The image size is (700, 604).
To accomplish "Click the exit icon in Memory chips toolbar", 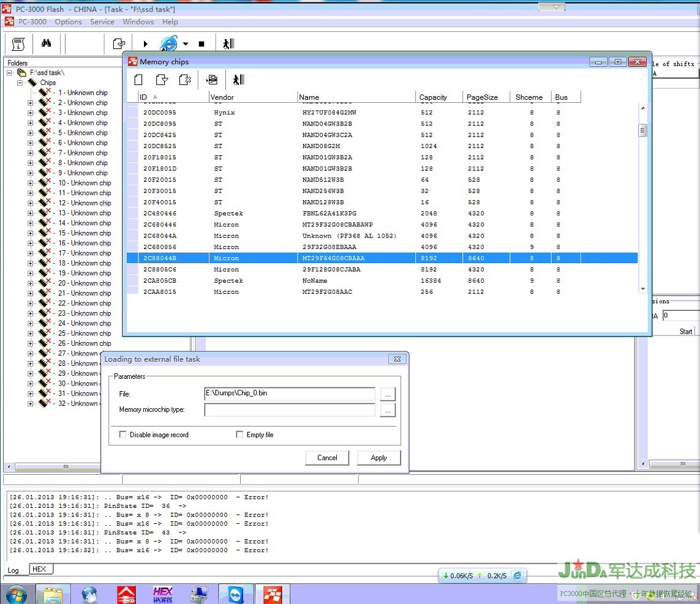I will (x=238, y=80).
